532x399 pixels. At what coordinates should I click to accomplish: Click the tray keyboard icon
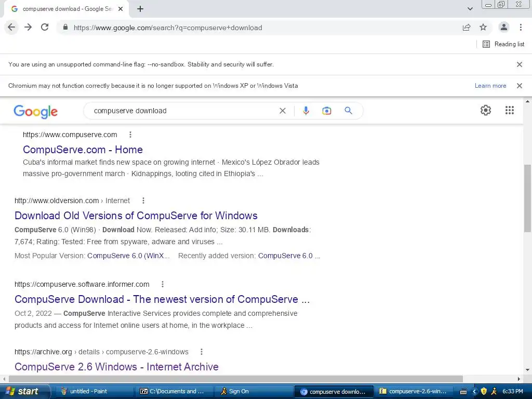point(463,392)
